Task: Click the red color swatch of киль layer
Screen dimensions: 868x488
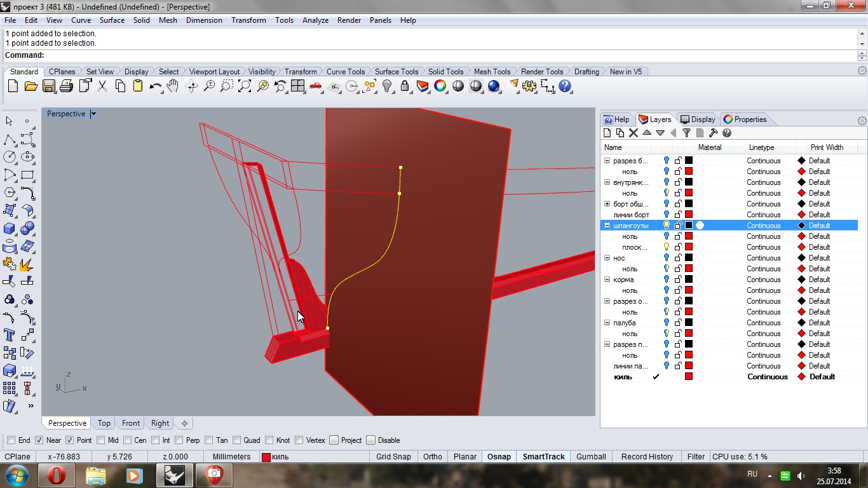Action: pos(688,377)
